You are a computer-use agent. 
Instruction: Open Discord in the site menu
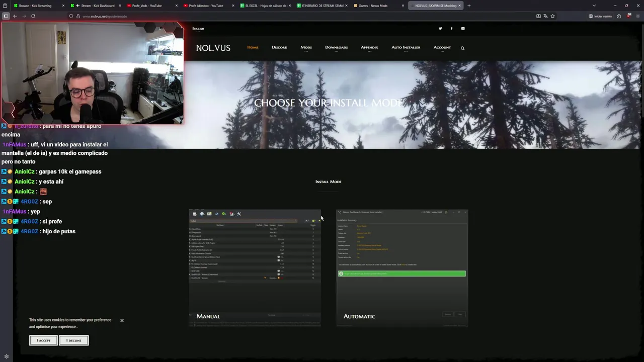tap(280, 48)
